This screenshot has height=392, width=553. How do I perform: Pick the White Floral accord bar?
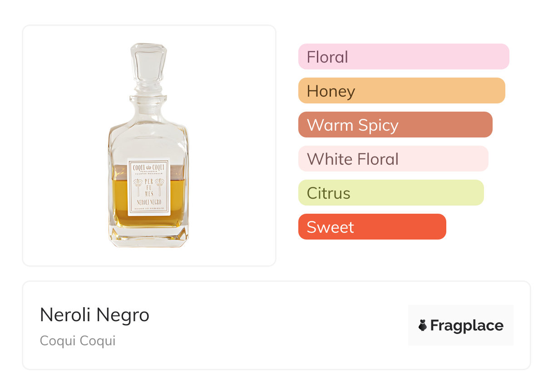[x=393, y=159]
